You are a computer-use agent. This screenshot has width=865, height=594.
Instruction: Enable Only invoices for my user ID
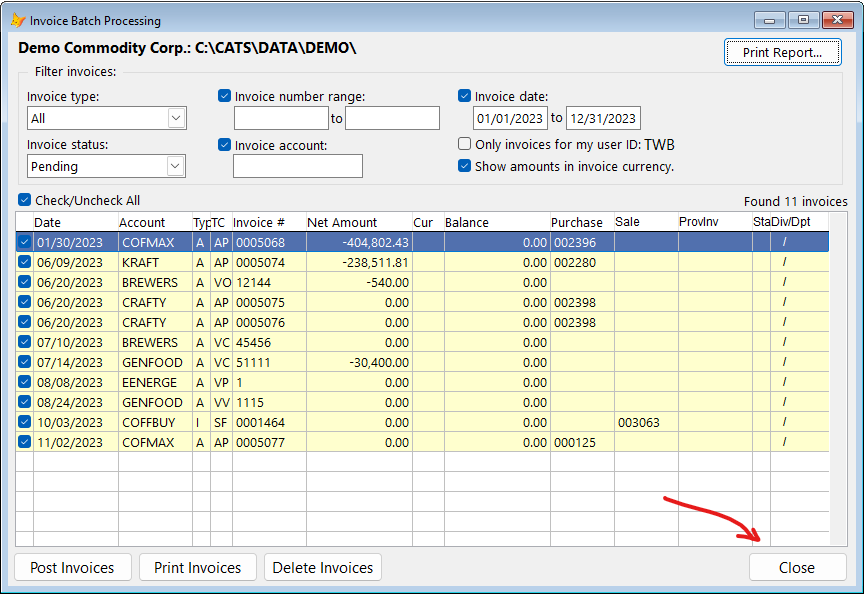464,144
